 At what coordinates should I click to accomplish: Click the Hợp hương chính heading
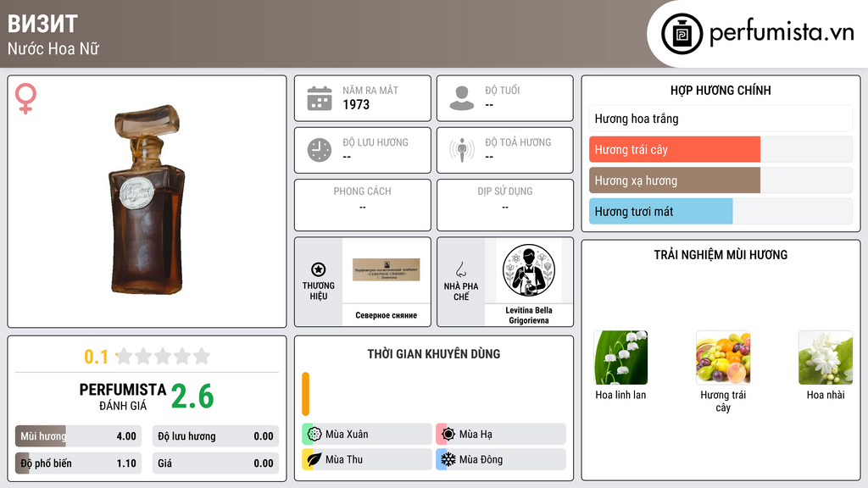721,90
